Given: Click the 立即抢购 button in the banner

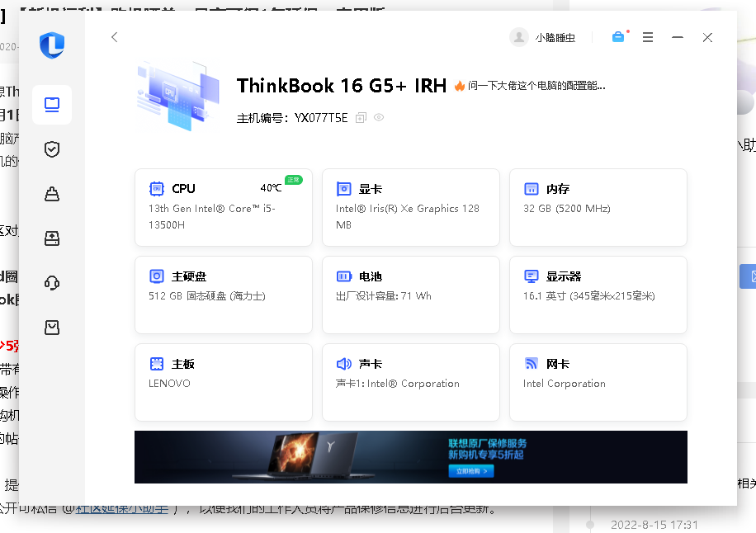Looking at the screenshot, I should tap(471, 471).
